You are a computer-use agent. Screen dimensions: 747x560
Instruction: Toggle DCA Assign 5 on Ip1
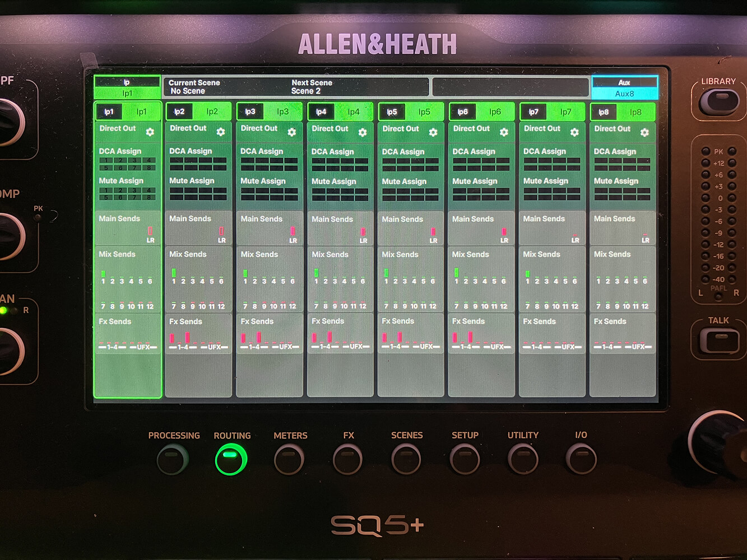point(106,167)
